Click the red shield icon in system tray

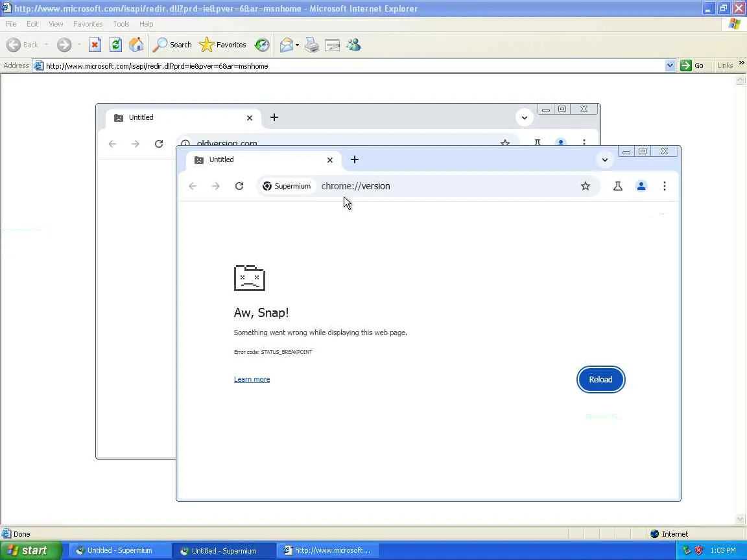click(x=698, y=550)
